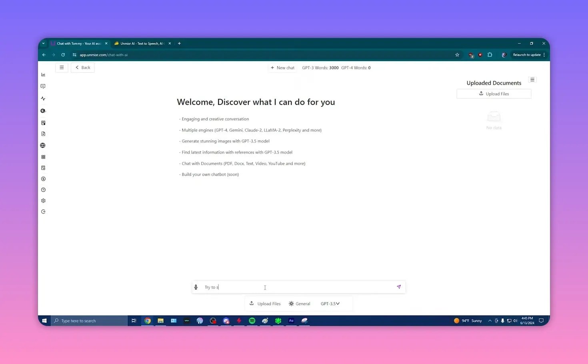Click inside the message input field
588x364 pixels.
[x=265, y=287]
